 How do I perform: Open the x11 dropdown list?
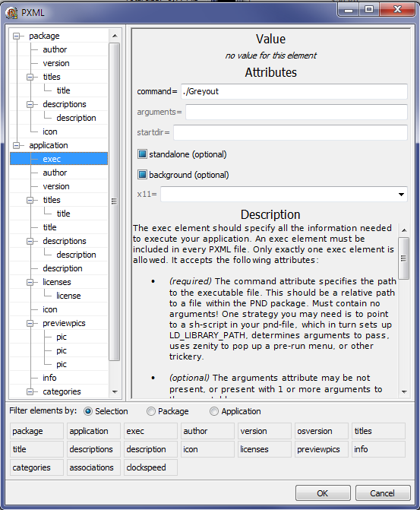pos(401,195)
